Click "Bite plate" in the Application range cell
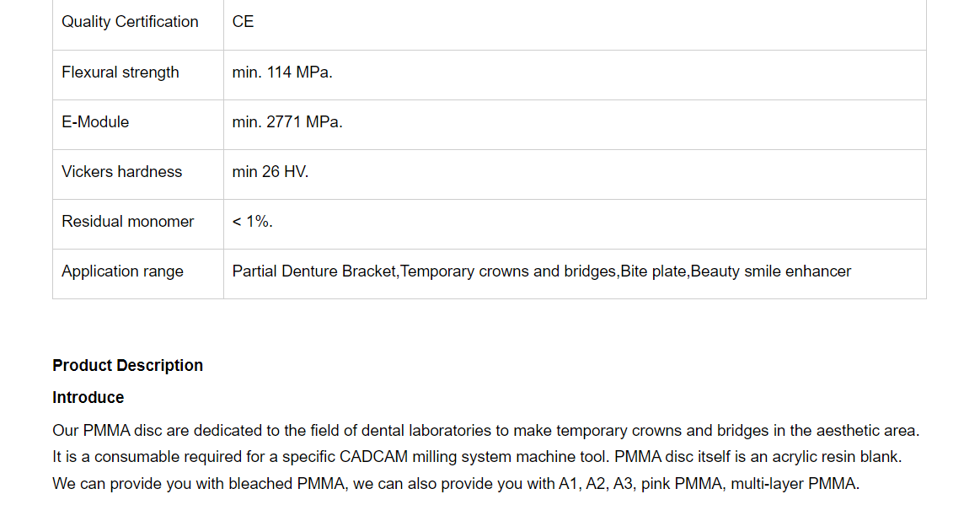The width and height of the screenshot is (980, 521). [653, 271]
